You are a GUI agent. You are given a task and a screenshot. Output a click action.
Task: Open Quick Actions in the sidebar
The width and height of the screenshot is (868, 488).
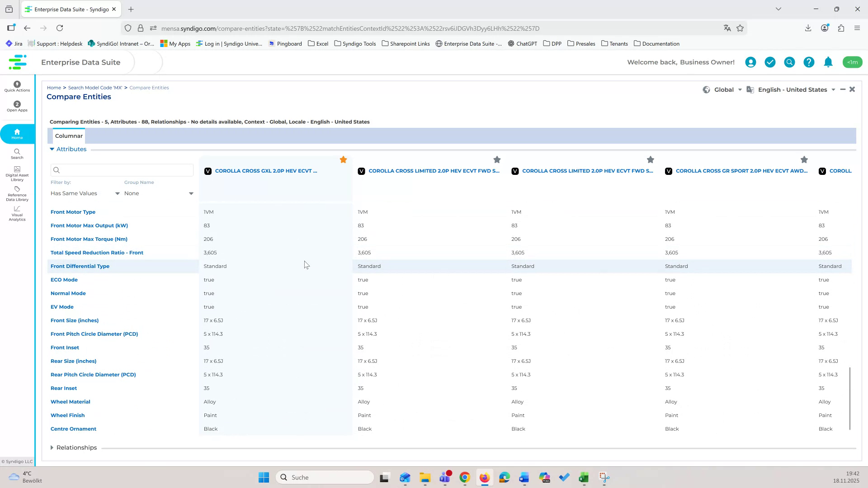[17, 86]
